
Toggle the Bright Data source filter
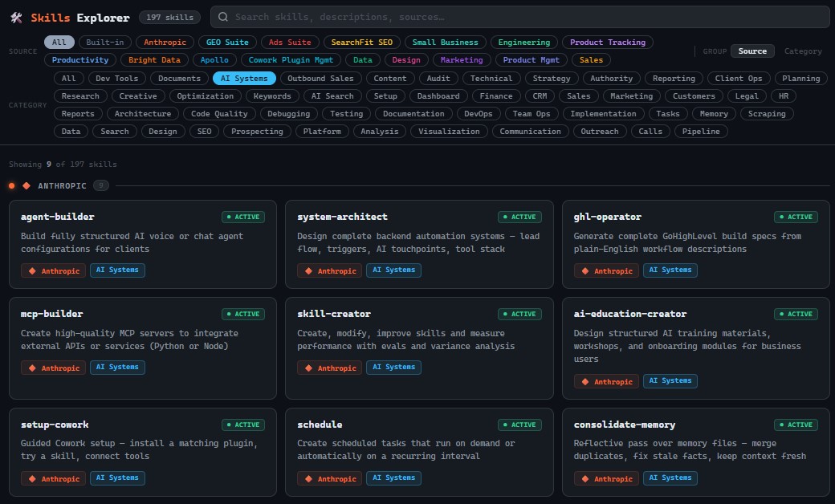click(x=154, y=59)
